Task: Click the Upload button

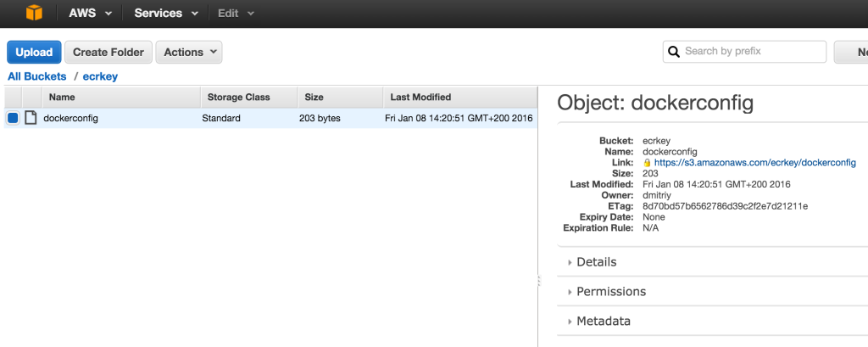Action: coord(34,52)
